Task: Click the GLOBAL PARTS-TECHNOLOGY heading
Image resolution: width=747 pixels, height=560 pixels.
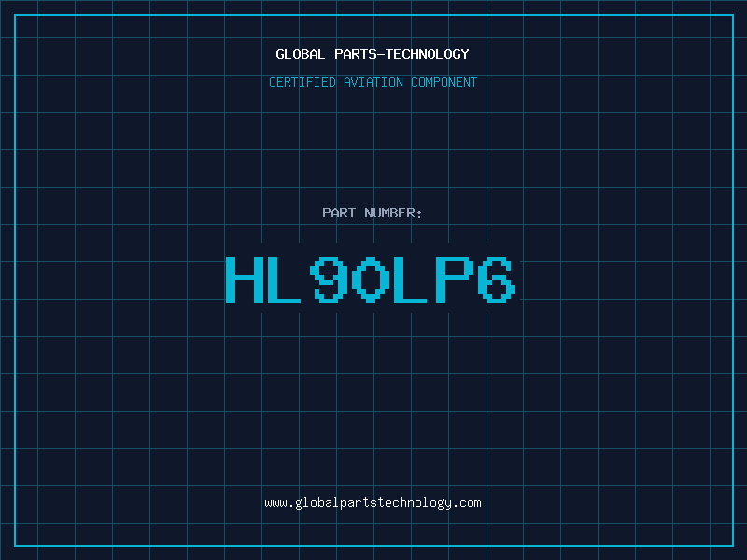Action: [x=373, y=54]
